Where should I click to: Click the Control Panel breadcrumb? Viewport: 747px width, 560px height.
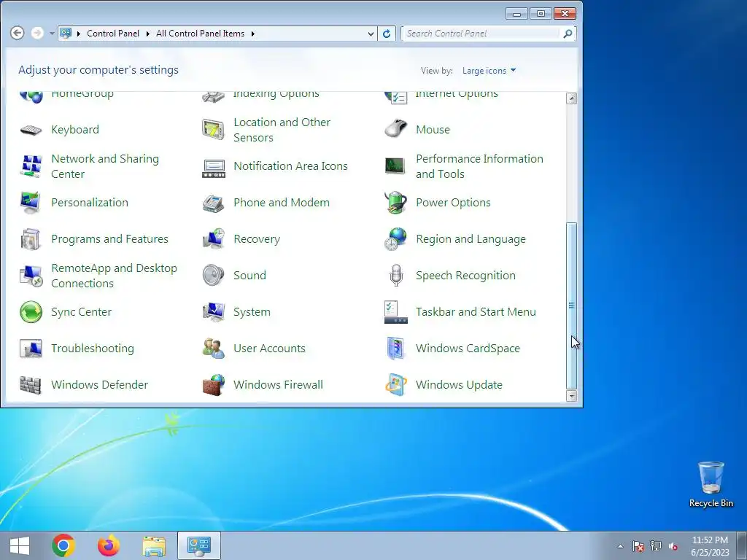113,34
